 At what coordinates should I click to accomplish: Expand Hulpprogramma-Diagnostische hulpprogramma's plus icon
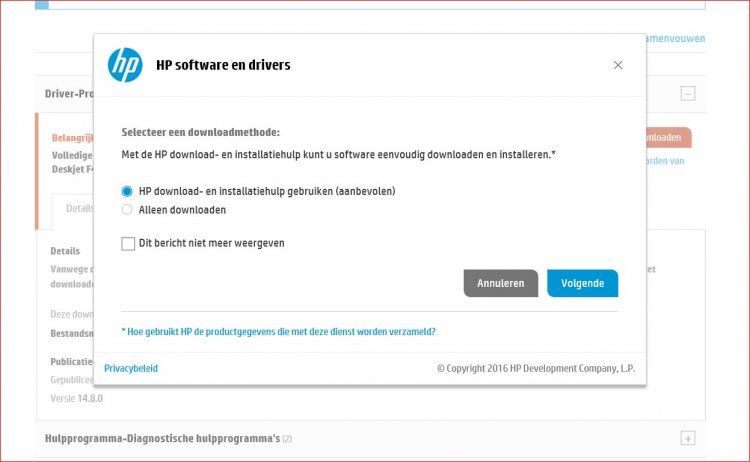click(688, 438)
